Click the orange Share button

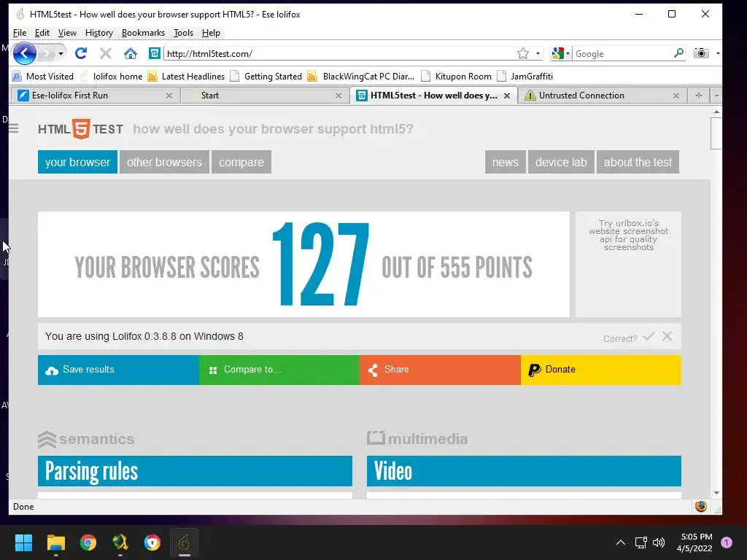pos(440,370)
